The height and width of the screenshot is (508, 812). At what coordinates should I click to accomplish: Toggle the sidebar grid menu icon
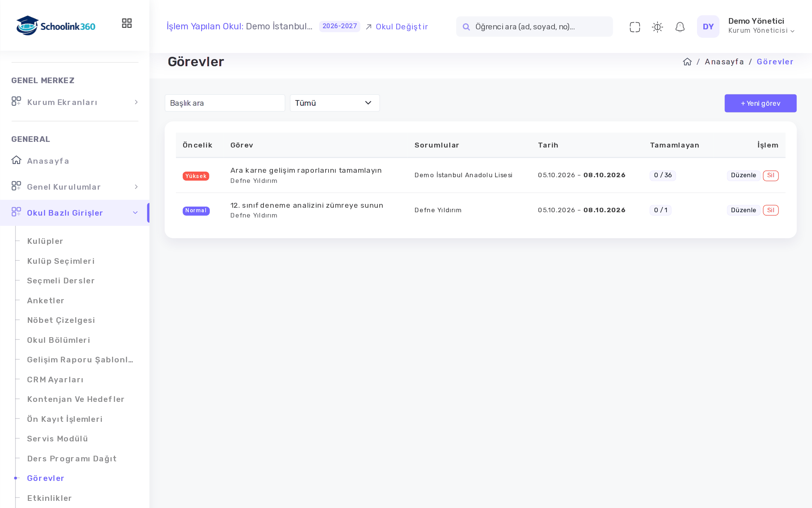127,23
